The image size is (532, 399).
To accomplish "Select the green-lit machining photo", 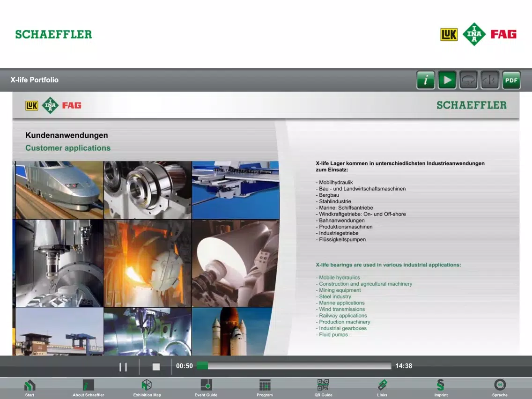I will pos(148,332).
